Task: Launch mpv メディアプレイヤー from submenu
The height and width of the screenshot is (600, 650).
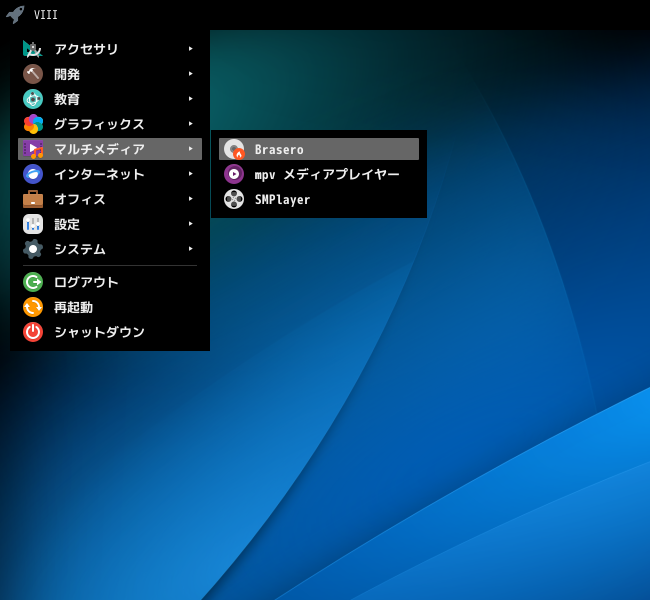Action: (319, 174)
